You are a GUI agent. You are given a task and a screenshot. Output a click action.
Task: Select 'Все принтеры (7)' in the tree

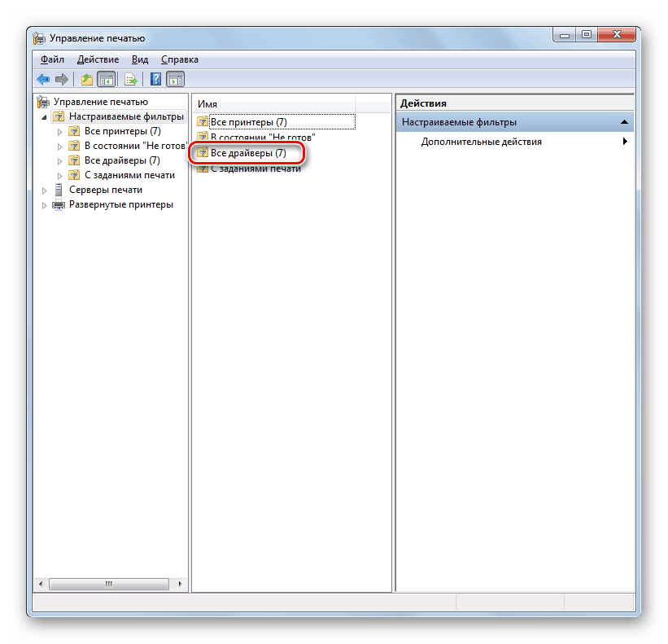pyautogui.click(x=123, y=131)
